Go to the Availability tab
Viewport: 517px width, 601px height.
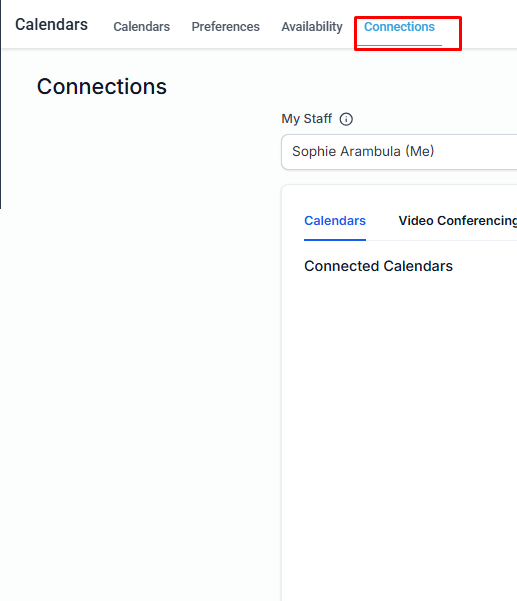[x=312, y=27]
